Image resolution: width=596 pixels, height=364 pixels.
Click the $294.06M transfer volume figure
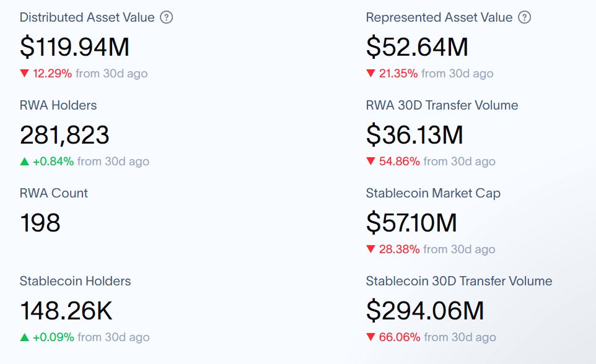tap(425, 311)
